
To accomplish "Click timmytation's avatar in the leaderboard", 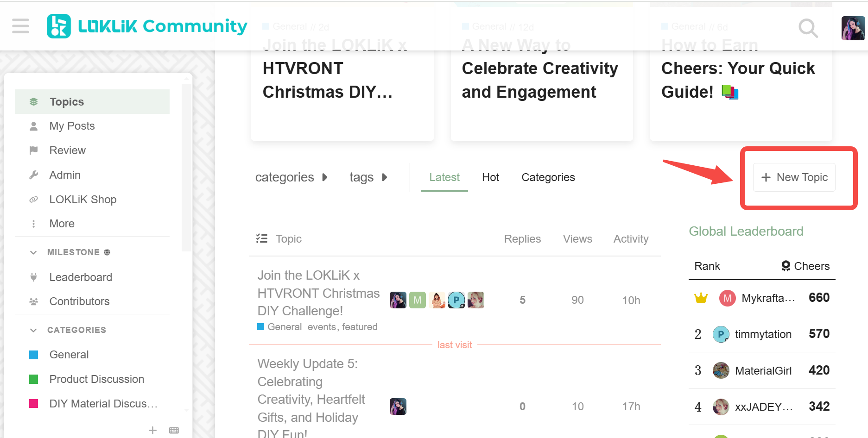I will pos(721,334).
